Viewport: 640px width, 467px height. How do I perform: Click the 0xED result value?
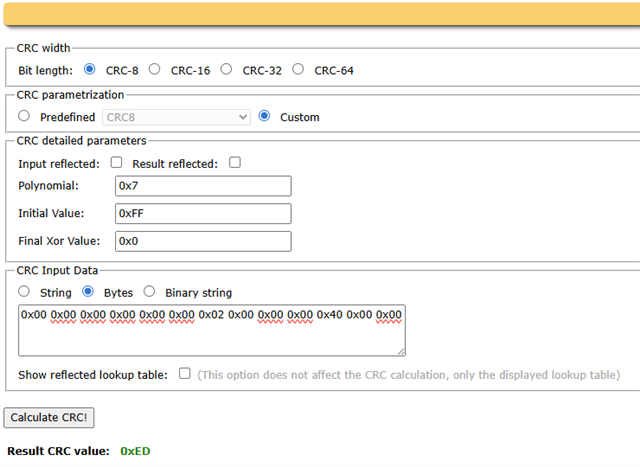[x=135, y=451]
